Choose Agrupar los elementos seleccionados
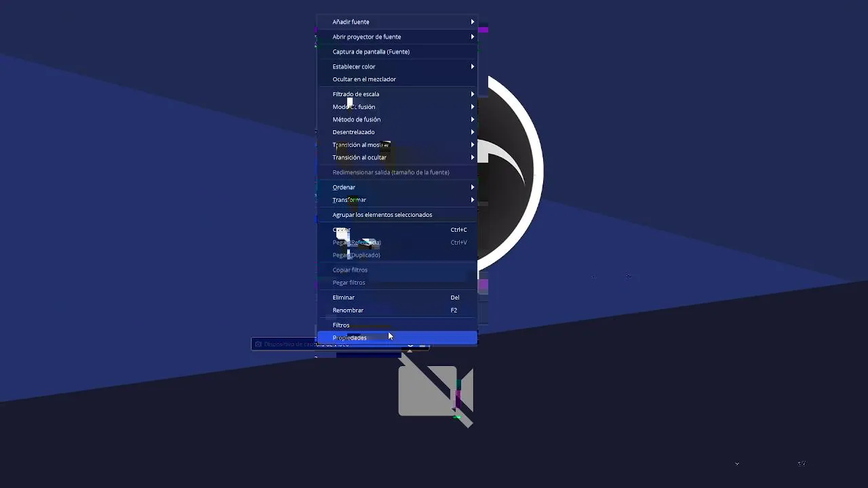The width and height of the screenshot is (868, 488). pos(397,215)
